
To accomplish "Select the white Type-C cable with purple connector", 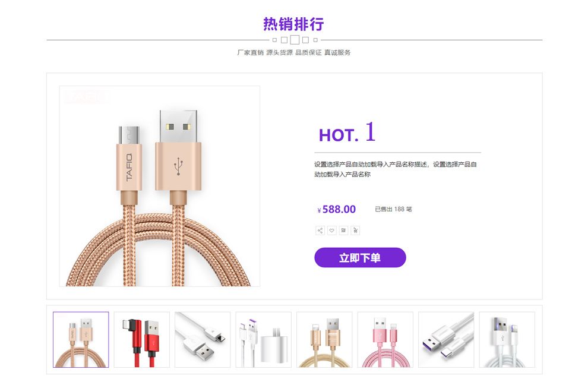I will [446, 340].
